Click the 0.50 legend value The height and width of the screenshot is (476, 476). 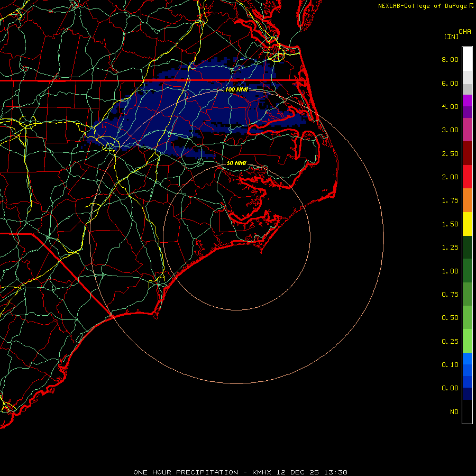pyautogui.click(x=450, y=318)
